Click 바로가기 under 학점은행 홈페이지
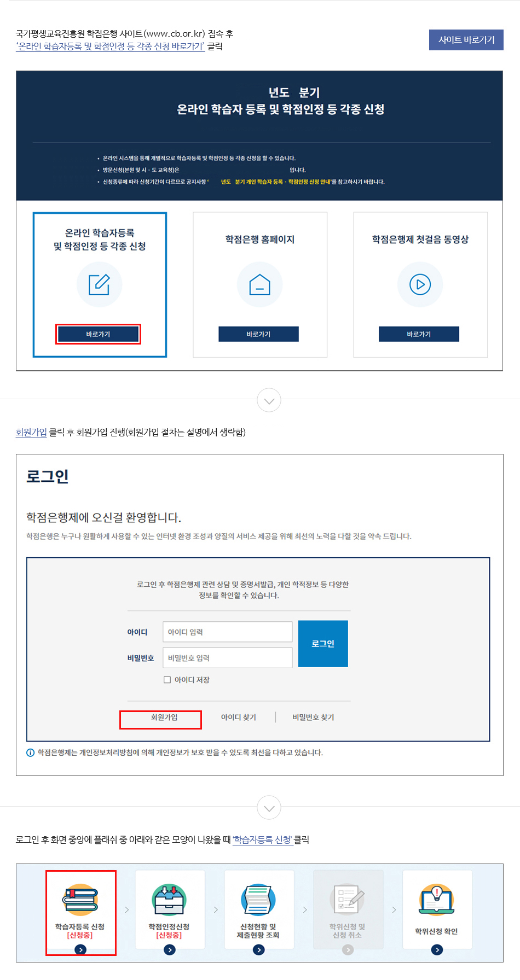 point(259,334)
